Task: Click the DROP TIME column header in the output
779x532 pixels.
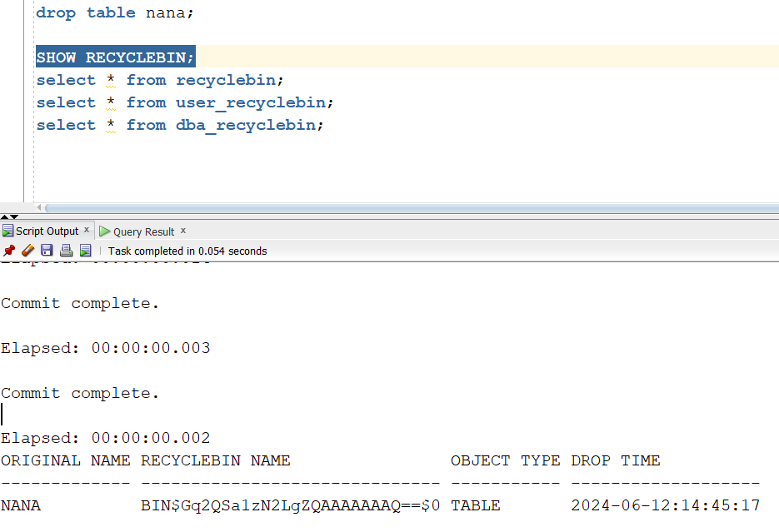Action: (615, 460)
